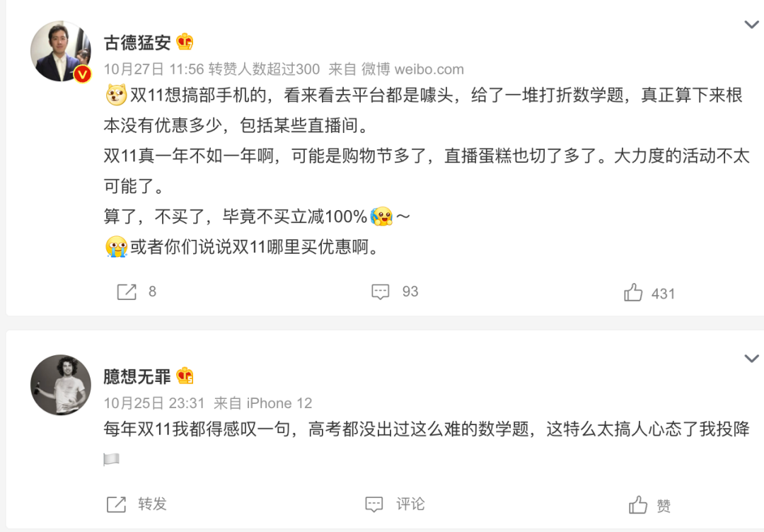Click the 10月25日 23:31 timestamp
764x532 pixels.
point(154,403)
